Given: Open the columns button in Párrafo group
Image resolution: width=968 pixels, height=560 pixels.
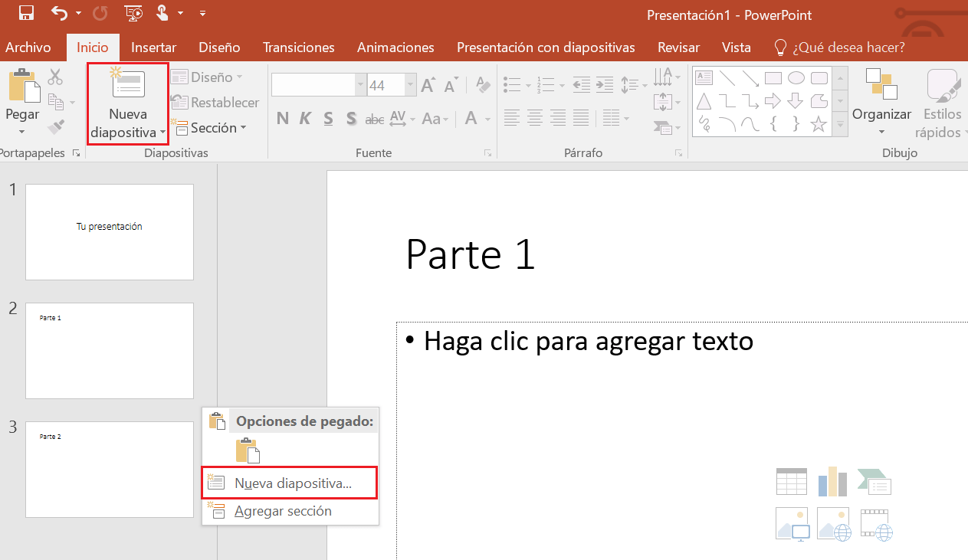Looking at the screenshot, I should click(x=615, y=119).
